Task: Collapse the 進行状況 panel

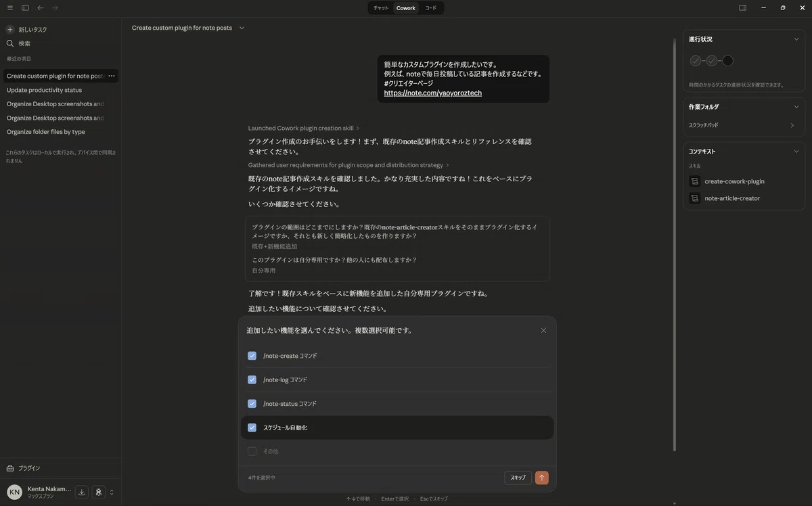Action: (x=796, y=39)
